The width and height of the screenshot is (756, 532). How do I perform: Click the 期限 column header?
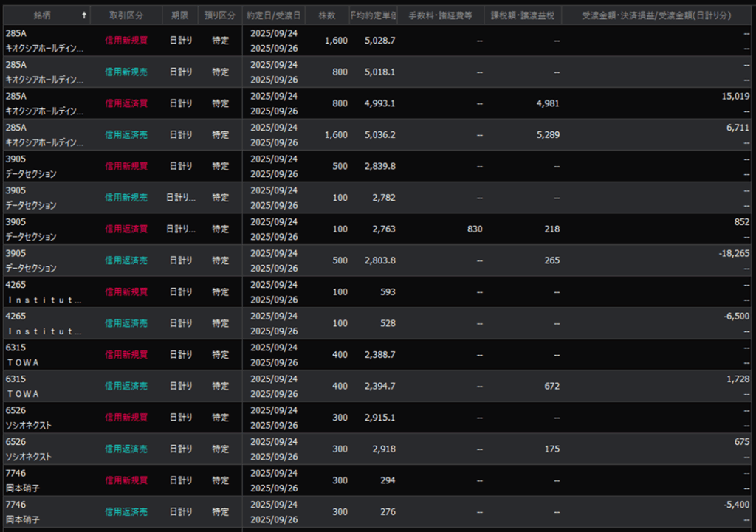tap(179, 15)
